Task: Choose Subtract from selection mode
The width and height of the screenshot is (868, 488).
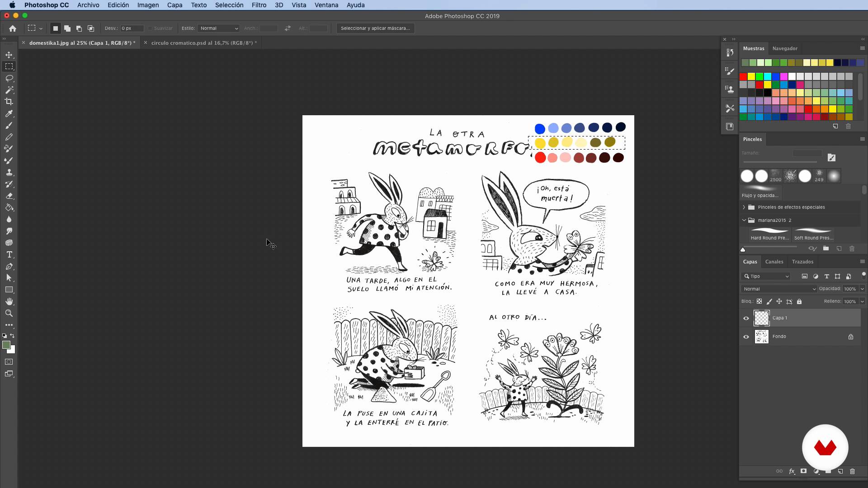Action: 79,28
